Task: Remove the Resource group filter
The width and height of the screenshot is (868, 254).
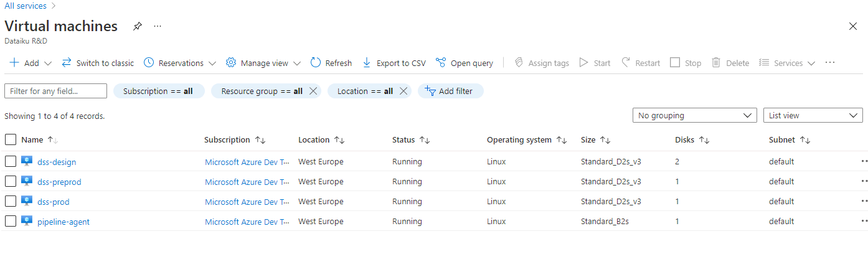Action: [313, 91]
